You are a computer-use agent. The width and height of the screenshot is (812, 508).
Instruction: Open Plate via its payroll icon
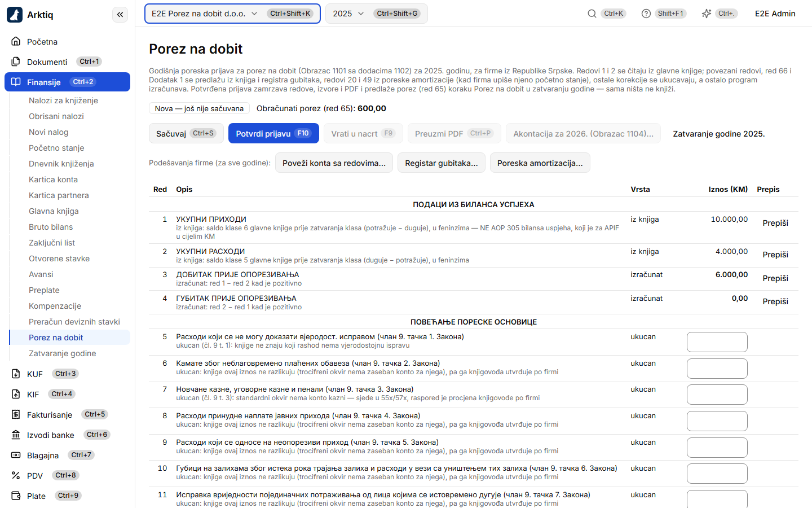pos(16,496)
